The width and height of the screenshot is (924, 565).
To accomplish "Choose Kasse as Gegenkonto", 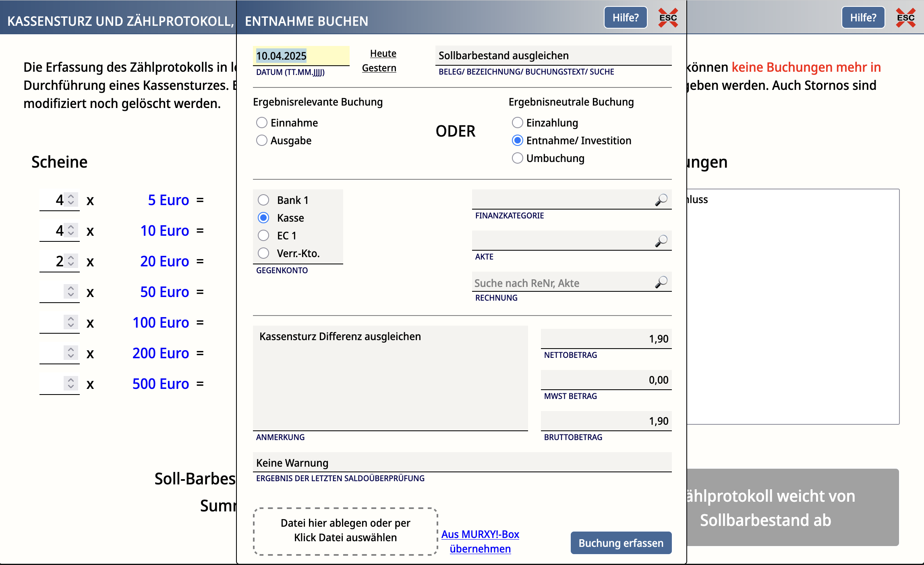I will [263, 218].
